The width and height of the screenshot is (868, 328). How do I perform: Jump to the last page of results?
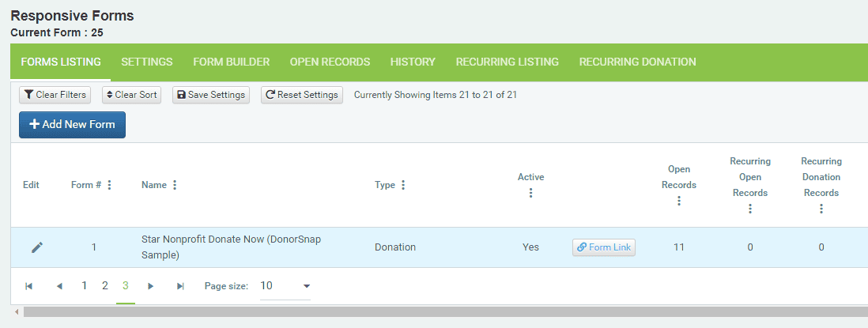click(x=180, y=286)
